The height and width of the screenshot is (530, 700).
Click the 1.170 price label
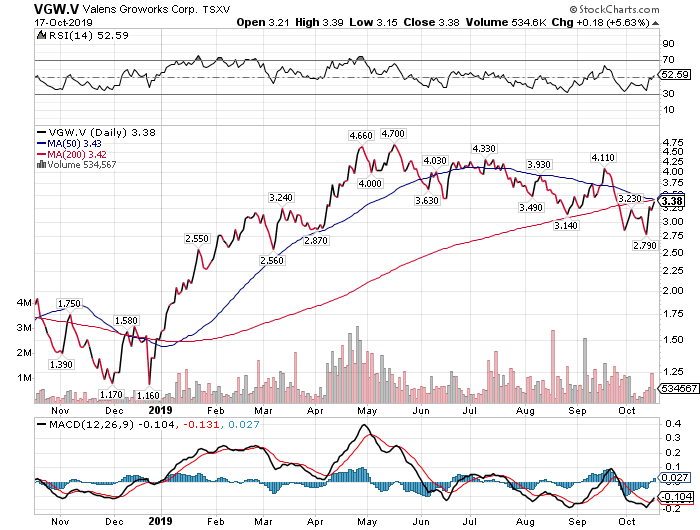(111, 395)
